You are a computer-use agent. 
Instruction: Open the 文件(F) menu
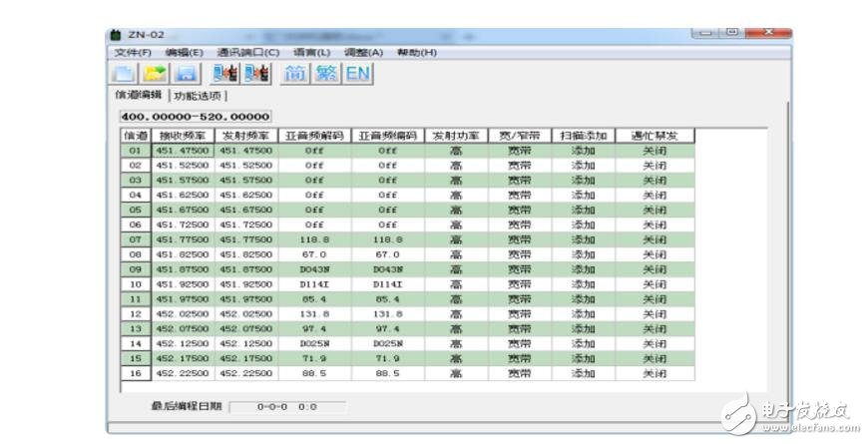pos(133,52)
